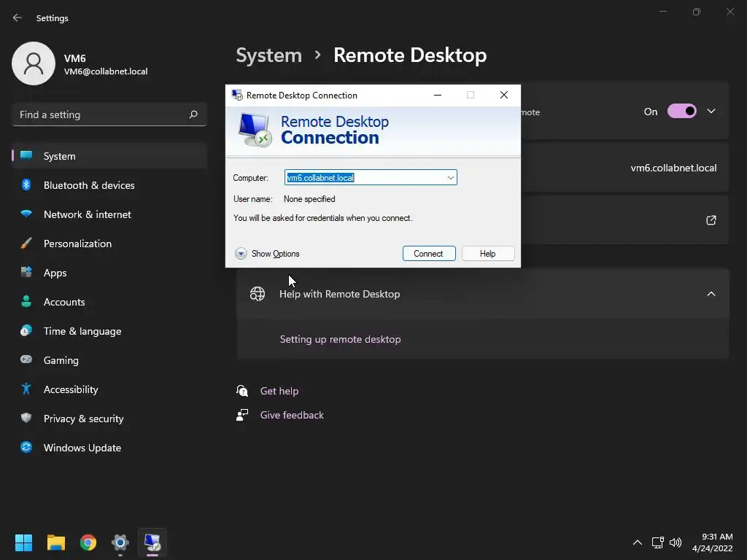Image resolution: width=747 pixels, height=560 pixels.
Task: Click the Get help chat icon
Action: click(242, 391)
